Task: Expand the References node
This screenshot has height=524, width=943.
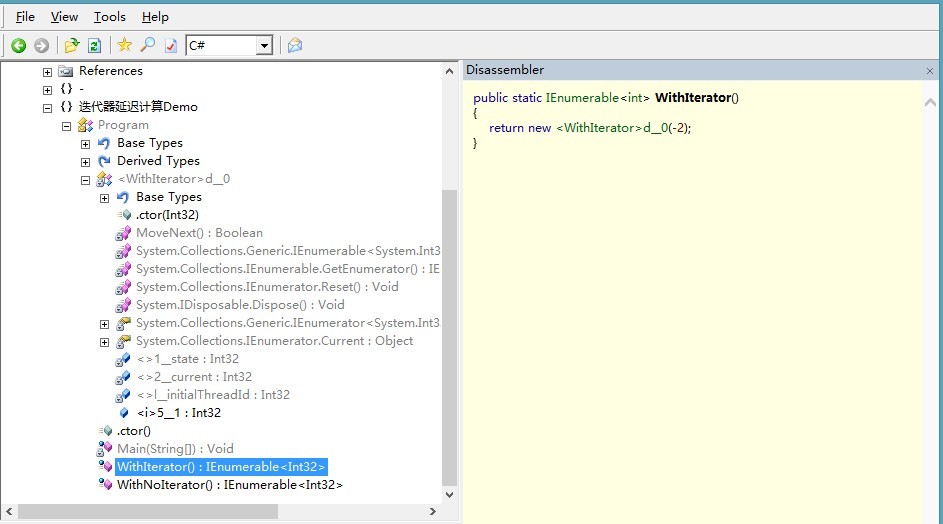Action: point(48,72)
